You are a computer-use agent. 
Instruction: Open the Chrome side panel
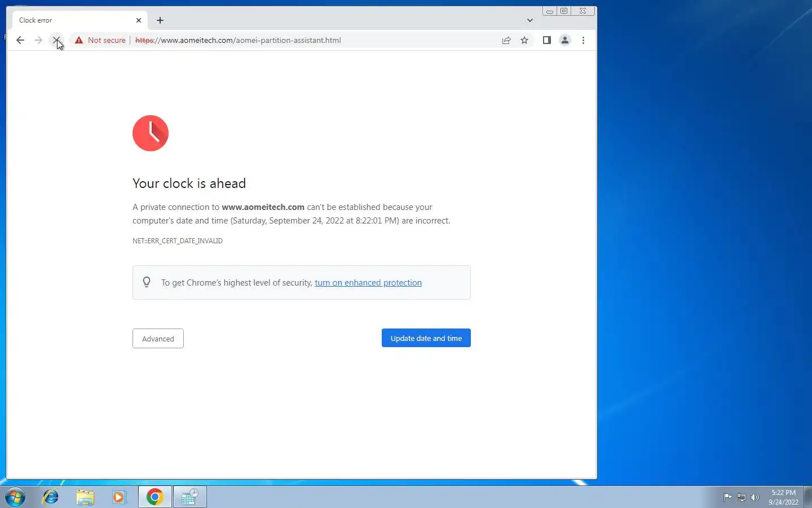(x=546, y=40)
